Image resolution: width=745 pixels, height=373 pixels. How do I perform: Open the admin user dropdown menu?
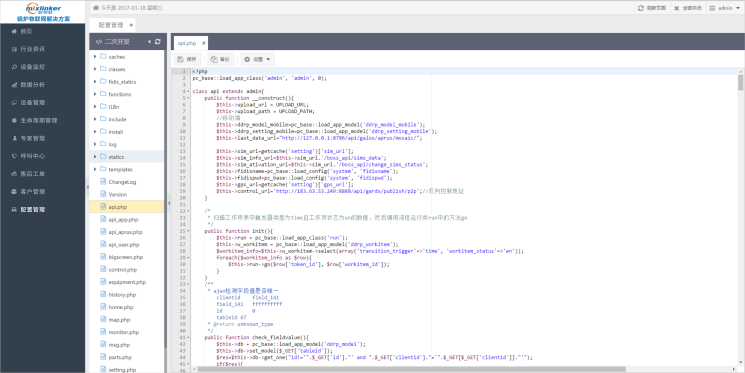coord(725,8)
